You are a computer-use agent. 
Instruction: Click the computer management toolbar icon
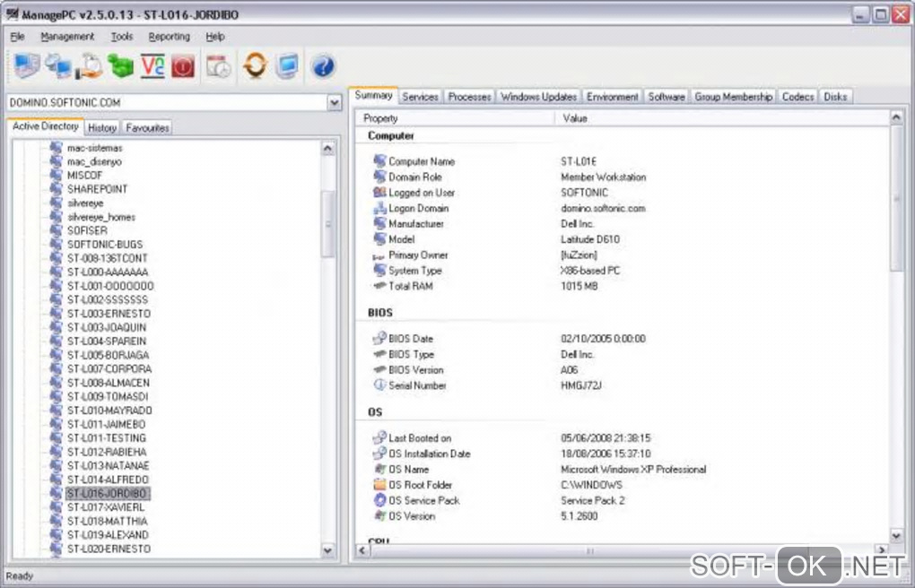pos(26,65)
